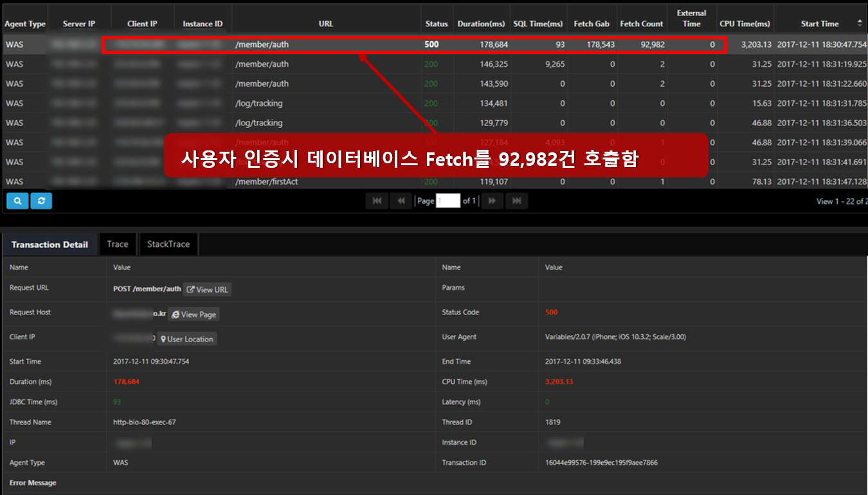Image resolution: width=868 pixels, height=495 pixels.
Task: Switch to the Trace tab
Action: coord(118,244)
